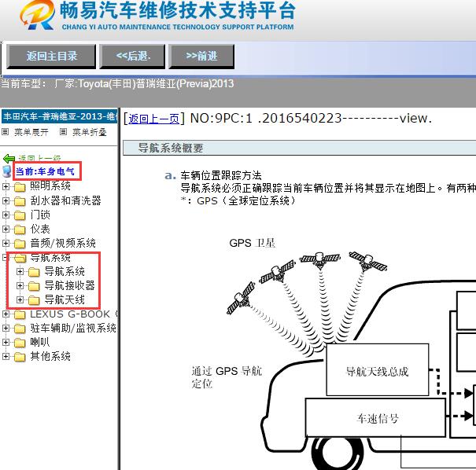The height and width of the screenshot is (470, 476).
Task: Go forward with the >>前进 button
Action: point(201,56)
